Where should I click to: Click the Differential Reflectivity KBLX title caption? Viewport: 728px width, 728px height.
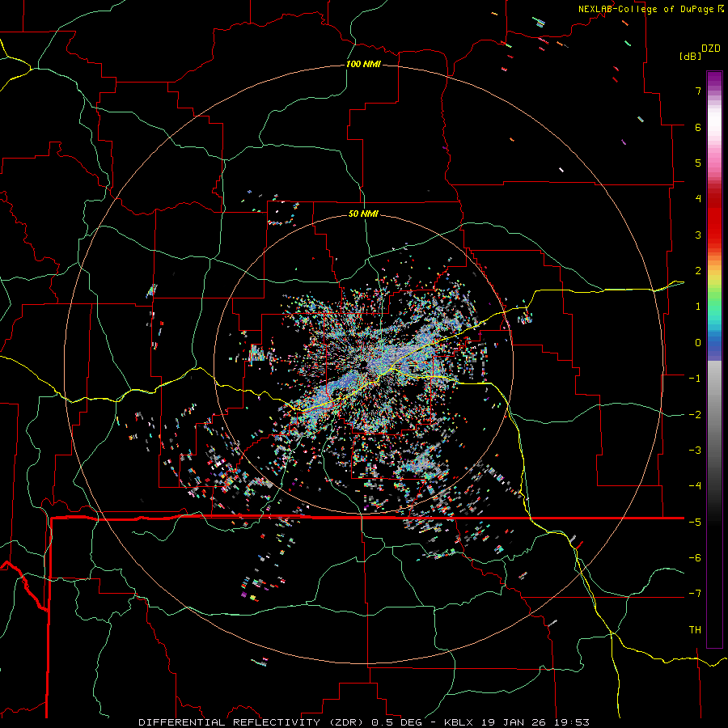(364, 722)
